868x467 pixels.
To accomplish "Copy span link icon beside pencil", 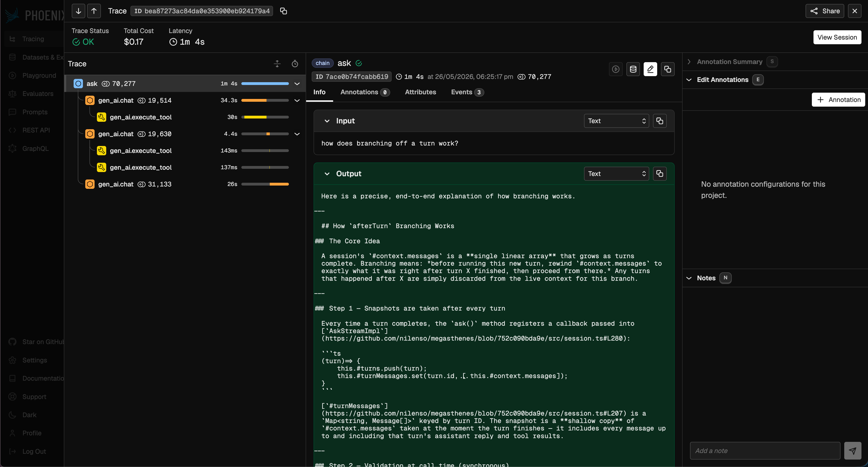I will (667, 69).
